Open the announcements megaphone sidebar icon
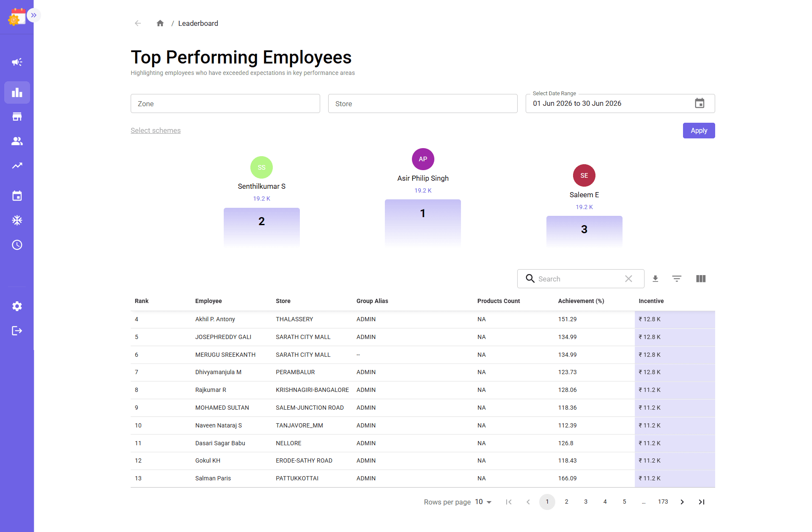 (x=17, y=62)
